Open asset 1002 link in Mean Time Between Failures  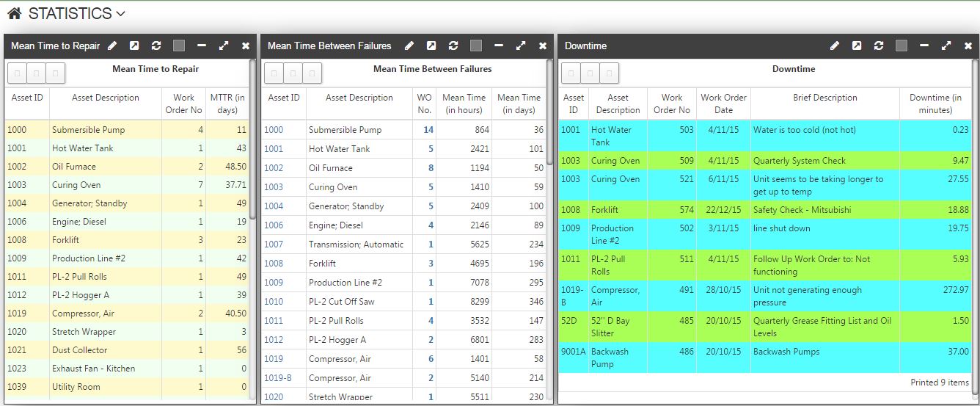[x=274, y=168]
